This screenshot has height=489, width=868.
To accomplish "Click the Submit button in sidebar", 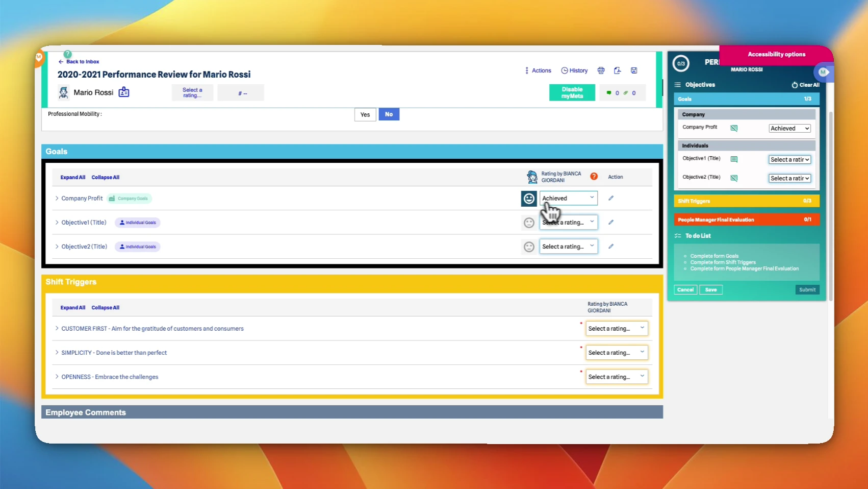I will [807, 289].
